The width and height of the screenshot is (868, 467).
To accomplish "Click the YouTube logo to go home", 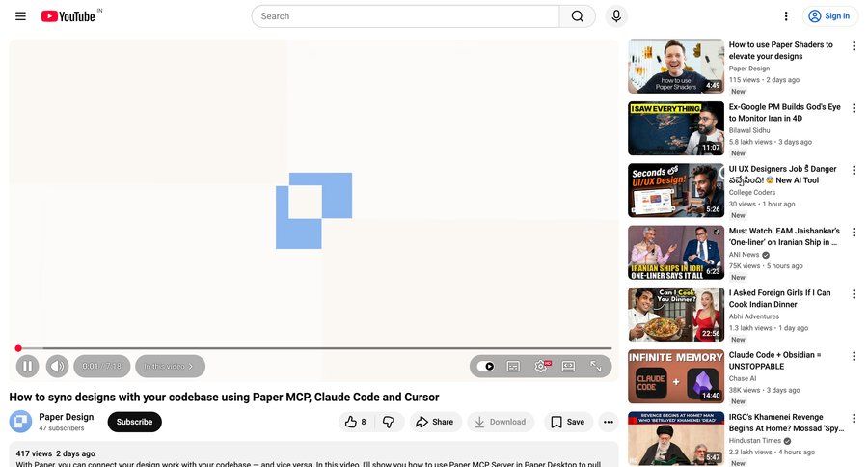I will (x=68, y=16).
